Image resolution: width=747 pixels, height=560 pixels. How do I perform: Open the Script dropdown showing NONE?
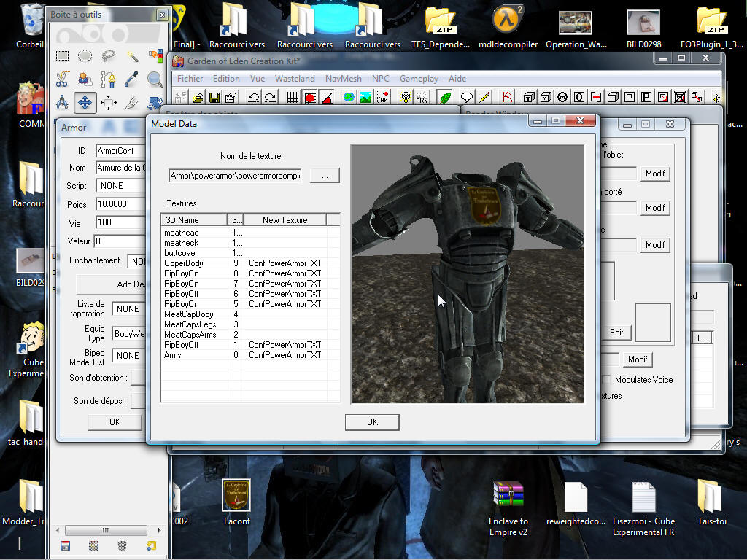[121, 186]
